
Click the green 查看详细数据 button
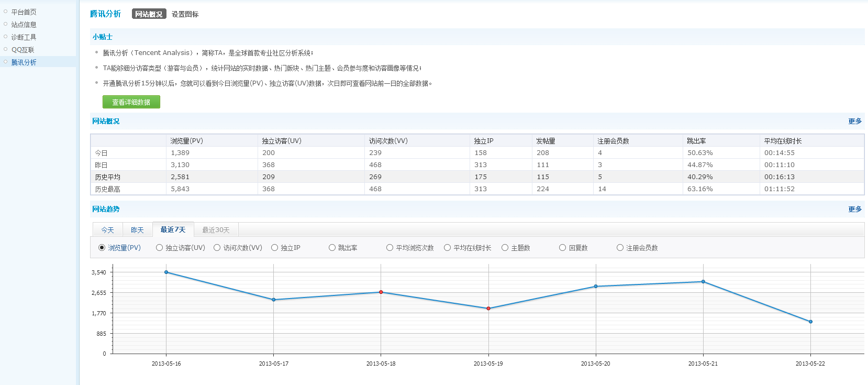(131, 102)
